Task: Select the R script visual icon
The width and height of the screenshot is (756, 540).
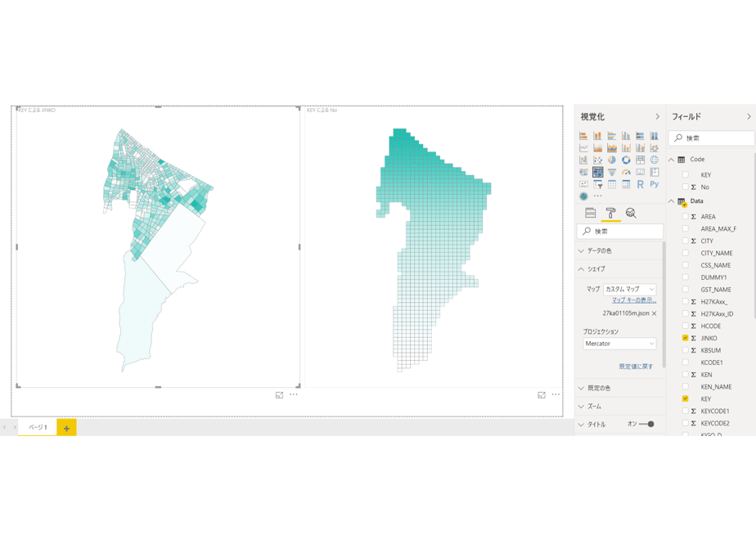Action: pos(640,184)
